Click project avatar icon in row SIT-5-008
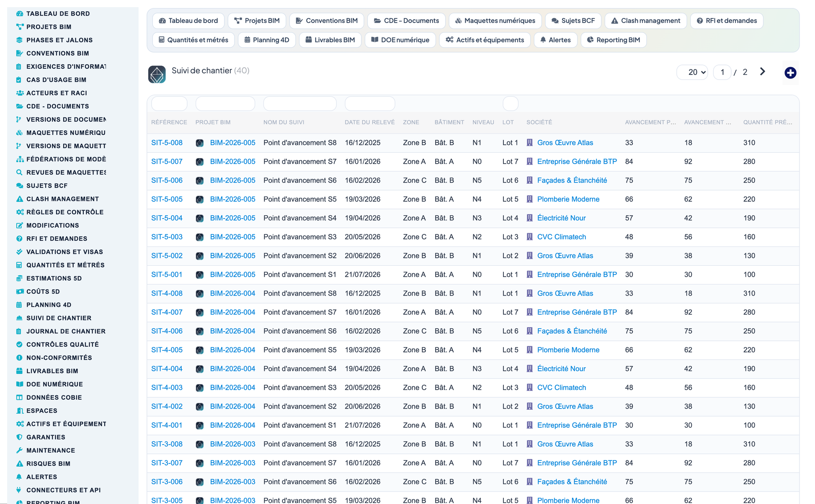 point(200,143)
